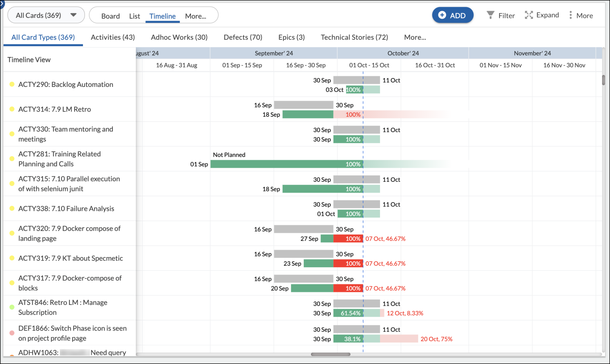Open ACTY338: 7.10 Failure Analysis card

[x=66, y=208]
